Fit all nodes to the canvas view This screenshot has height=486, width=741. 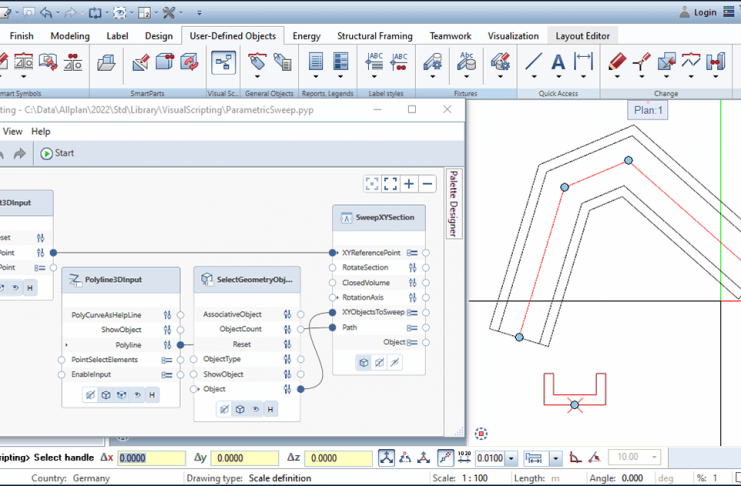(x=390, y=184)
